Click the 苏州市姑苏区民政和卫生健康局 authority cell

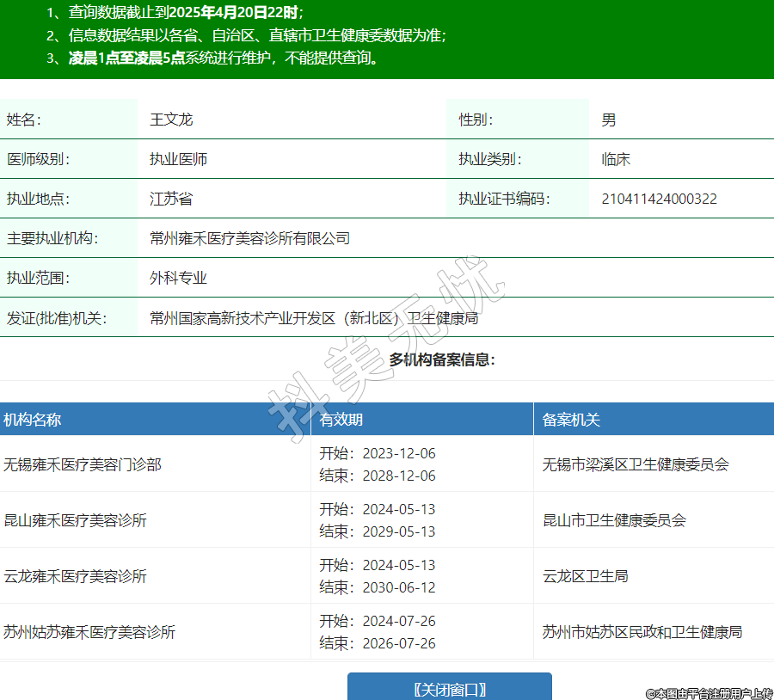pos(642,632)
